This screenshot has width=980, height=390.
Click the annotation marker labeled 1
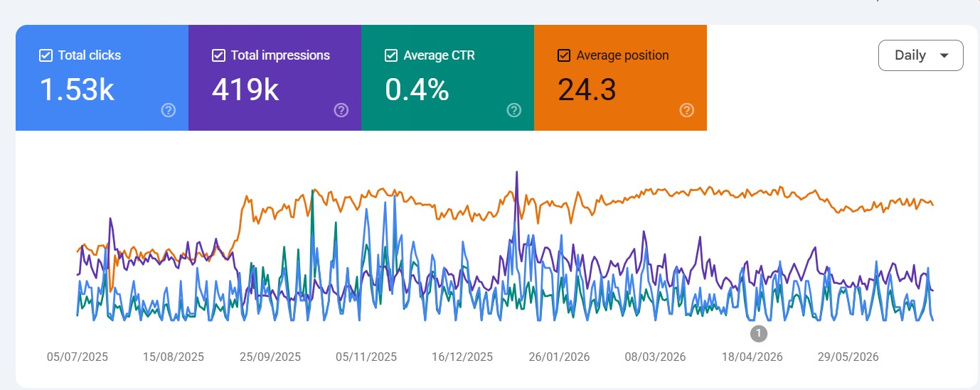click(758, 332)
